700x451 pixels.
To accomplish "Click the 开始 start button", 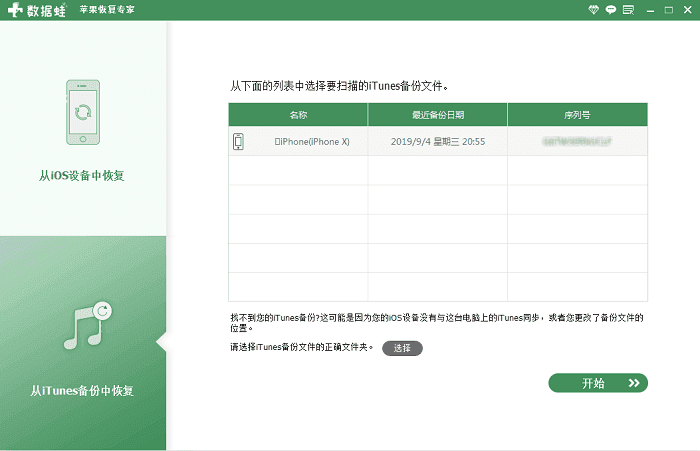I will 598,383.
